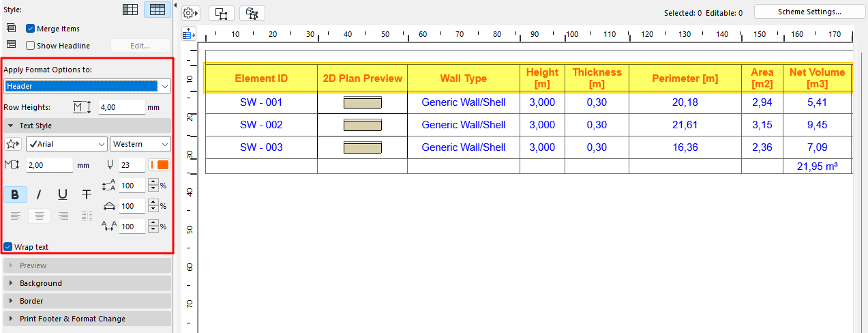Toggle bold text formatting
Viewport: 868px width, 333px height.
(15, 194)
